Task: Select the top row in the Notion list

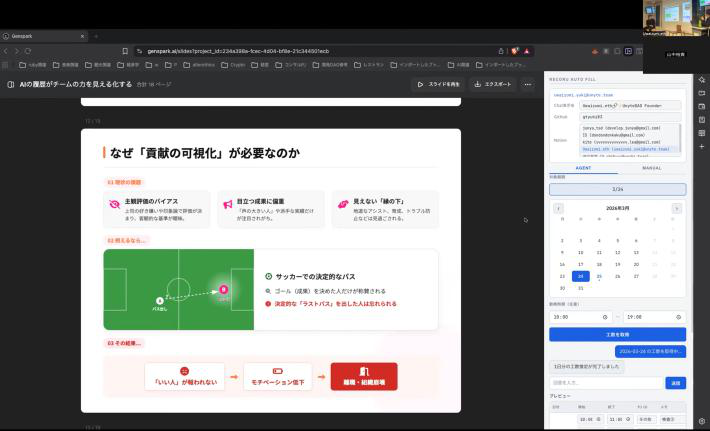Action: (628, 128)
